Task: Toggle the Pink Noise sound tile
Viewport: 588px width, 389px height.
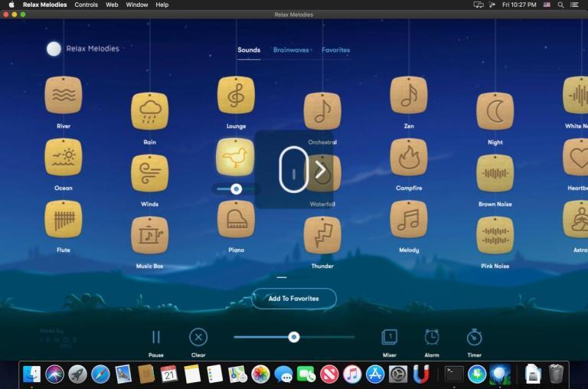Action: coord(495,235)
